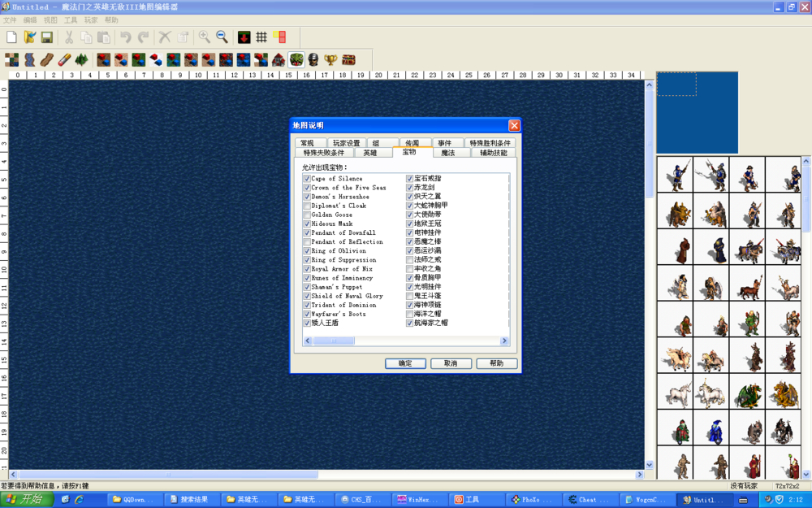The image size is (812, 508).
Task: Click creature palette scroll down arrow
Action: (806, 475)
